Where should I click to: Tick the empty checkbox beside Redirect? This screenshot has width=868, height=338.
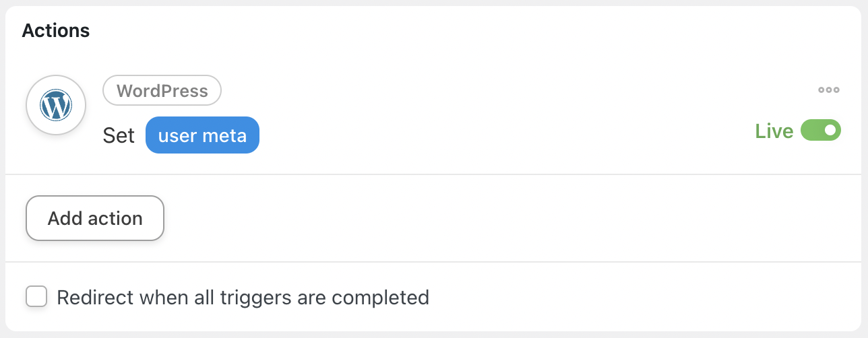click(x=36, y=297)
